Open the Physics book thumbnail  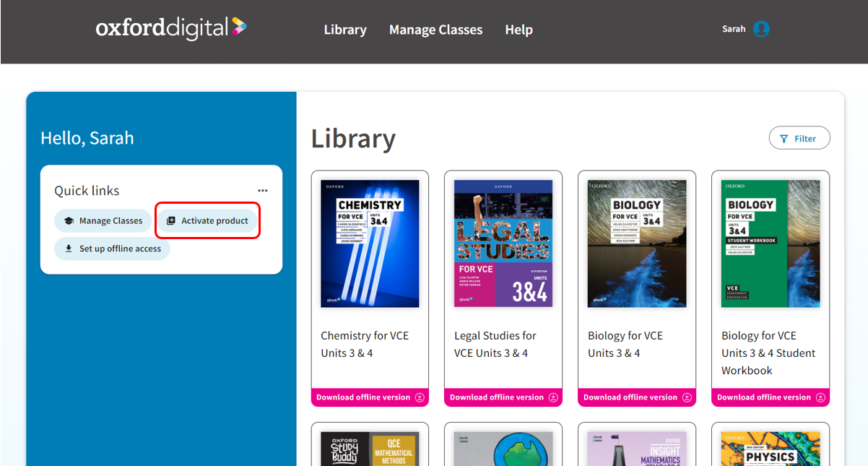[771, 448]
